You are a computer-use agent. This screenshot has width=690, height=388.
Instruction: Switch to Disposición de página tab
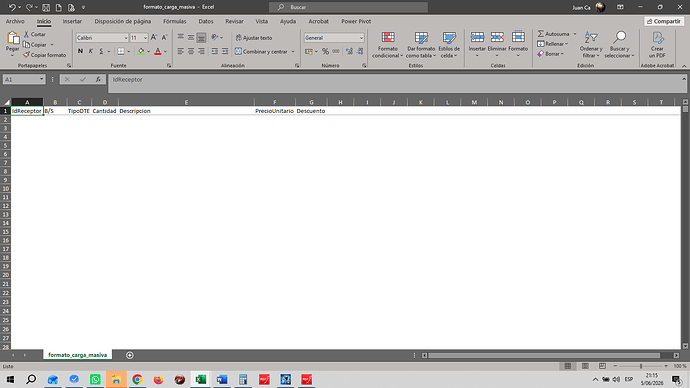[x=123, y=21]
